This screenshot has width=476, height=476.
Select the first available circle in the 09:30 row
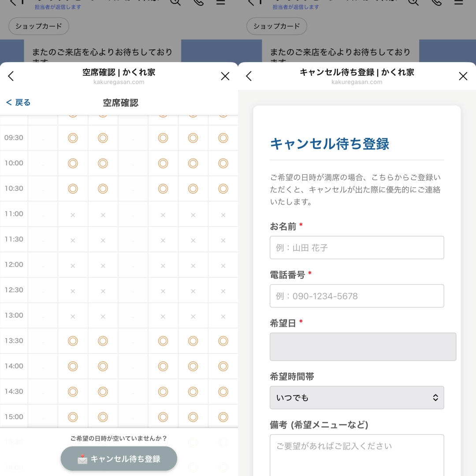[x=73, y=138]
